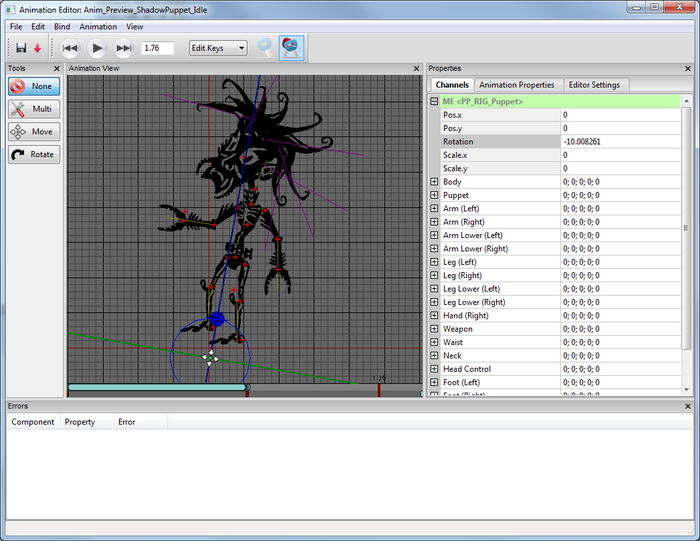This screenshot has width=700, height=541.
Task: Select the Move tool
Action: coord(34,132)
